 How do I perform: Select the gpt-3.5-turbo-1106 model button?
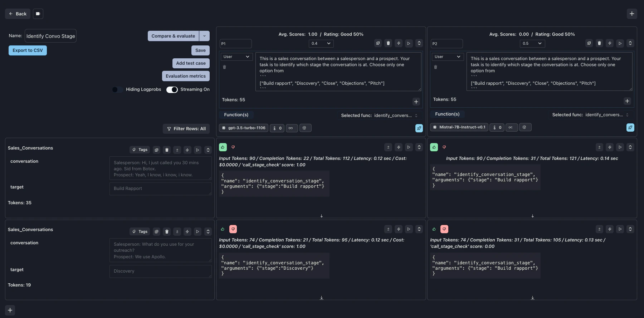(244, 128)
